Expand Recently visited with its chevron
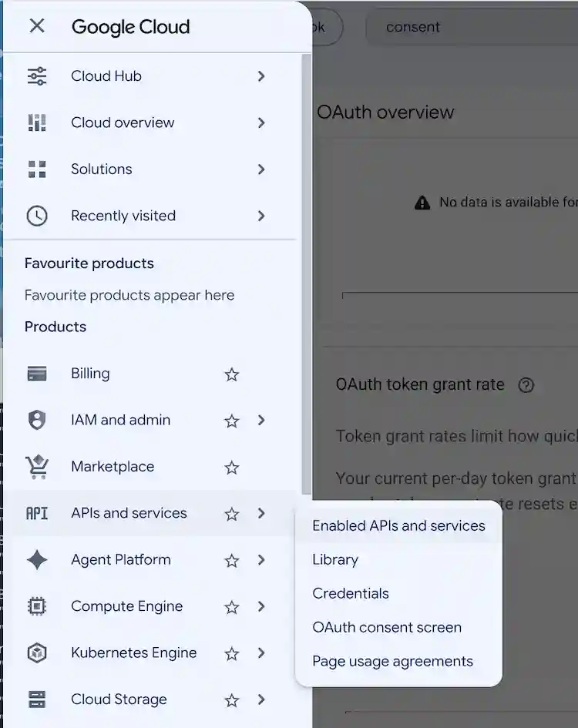This screenshot has height=728, width=578. (261, 216)
